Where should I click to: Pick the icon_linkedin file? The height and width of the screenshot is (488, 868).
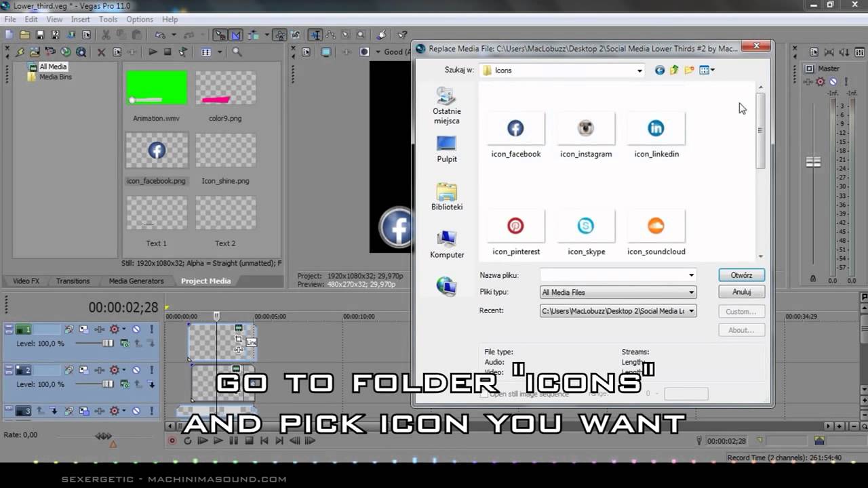pos(656,136)
